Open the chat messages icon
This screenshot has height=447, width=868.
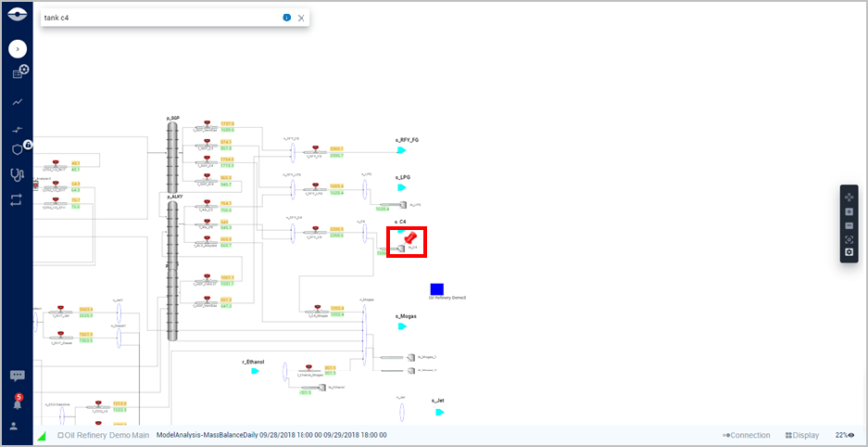[x=17, y=376]
